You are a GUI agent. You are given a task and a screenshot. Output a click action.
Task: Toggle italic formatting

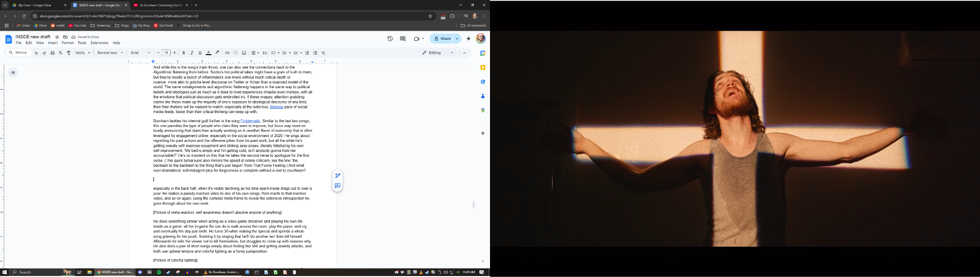tap(192, 53)
